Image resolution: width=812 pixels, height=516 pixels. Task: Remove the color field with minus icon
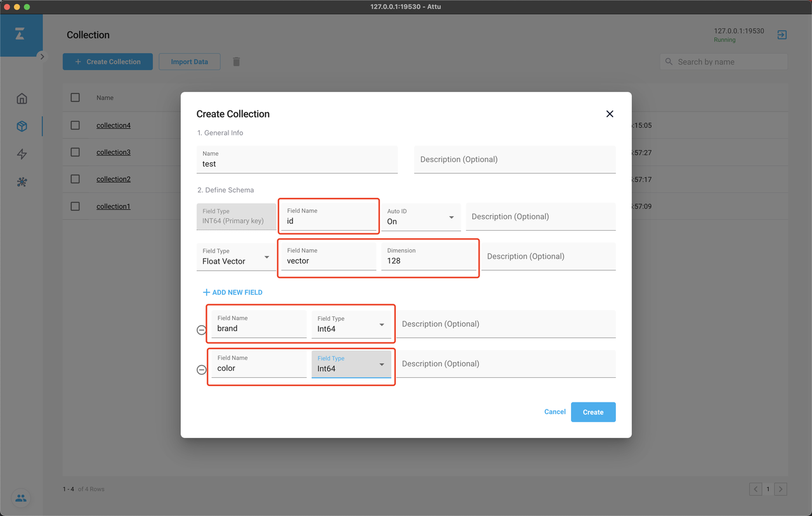202,370
